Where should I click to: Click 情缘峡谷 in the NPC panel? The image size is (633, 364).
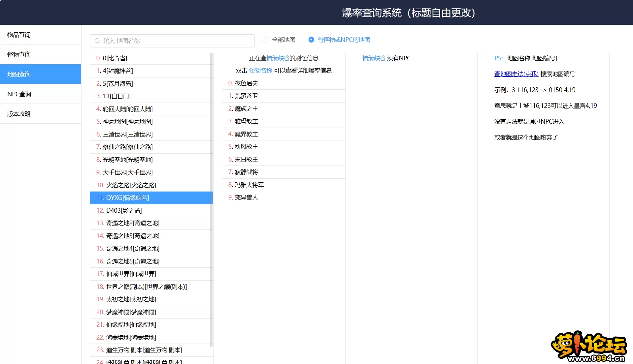click(374, 58)
